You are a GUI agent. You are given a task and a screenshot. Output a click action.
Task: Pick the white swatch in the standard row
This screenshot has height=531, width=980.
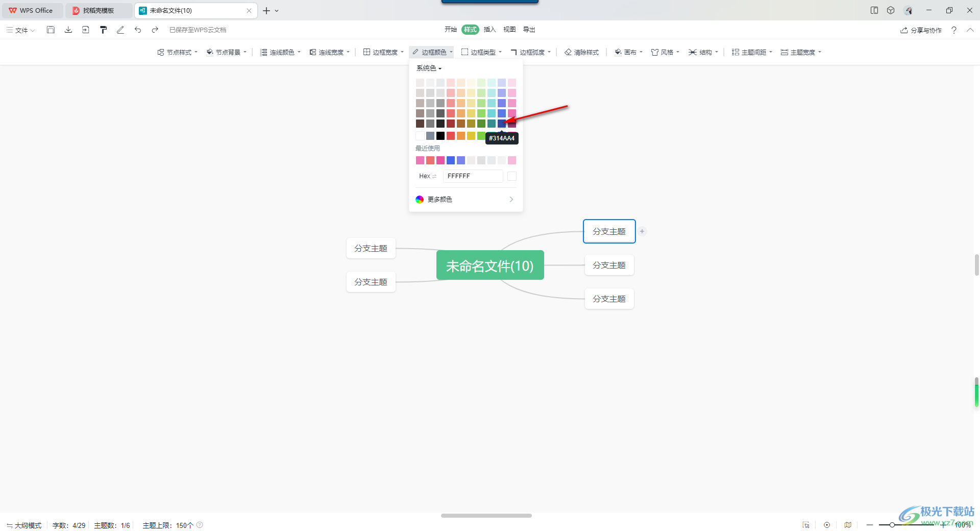coord(420,135)
